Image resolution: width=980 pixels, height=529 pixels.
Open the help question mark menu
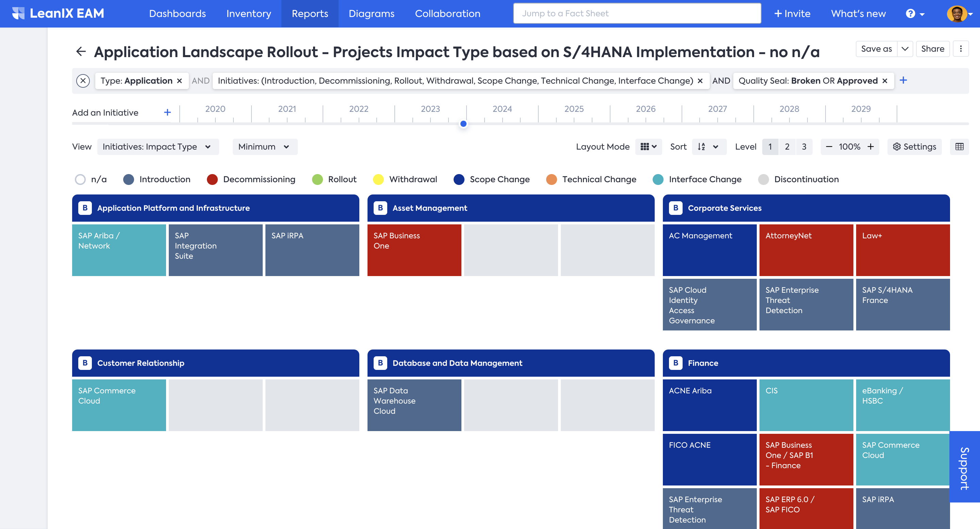point(915,14)
